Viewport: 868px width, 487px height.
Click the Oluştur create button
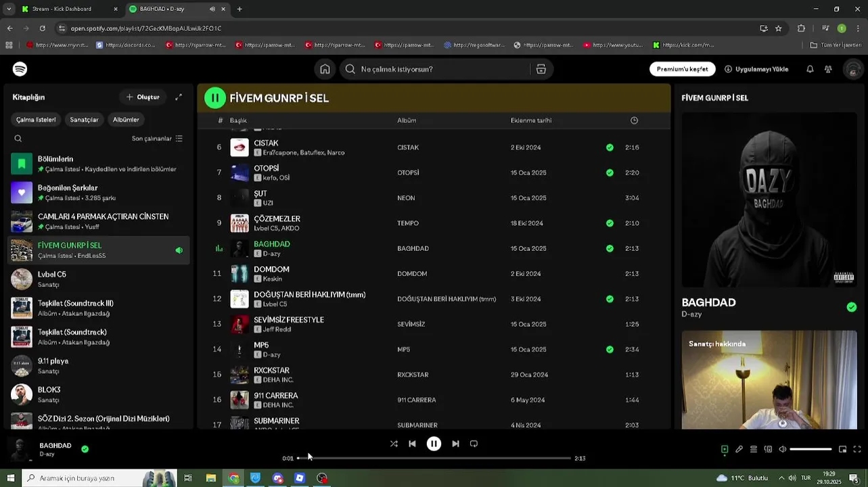(x=143, y=97)
